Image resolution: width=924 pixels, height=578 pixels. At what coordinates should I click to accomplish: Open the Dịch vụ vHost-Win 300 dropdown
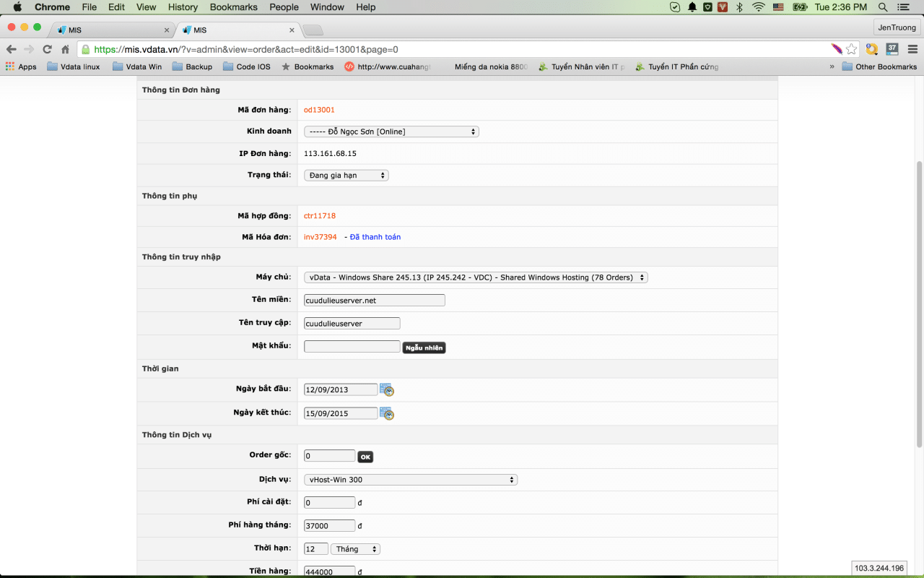point(410,480)
